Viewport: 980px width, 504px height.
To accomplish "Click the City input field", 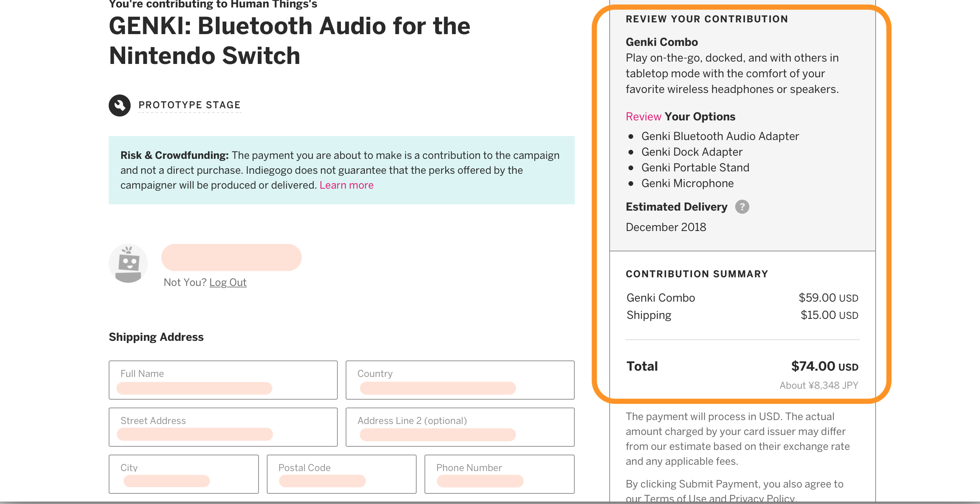I will point(184,474).
